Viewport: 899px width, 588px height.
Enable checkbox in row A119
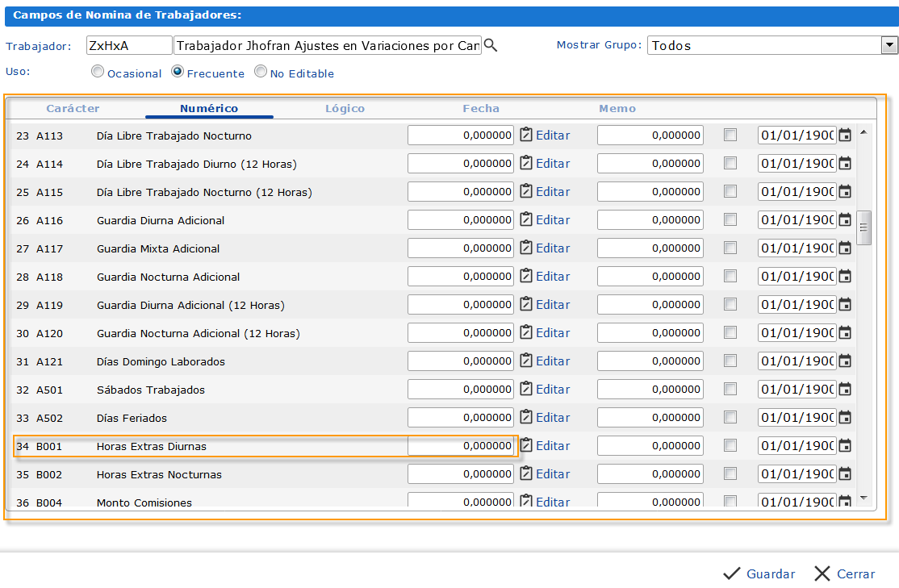(730, 305)
